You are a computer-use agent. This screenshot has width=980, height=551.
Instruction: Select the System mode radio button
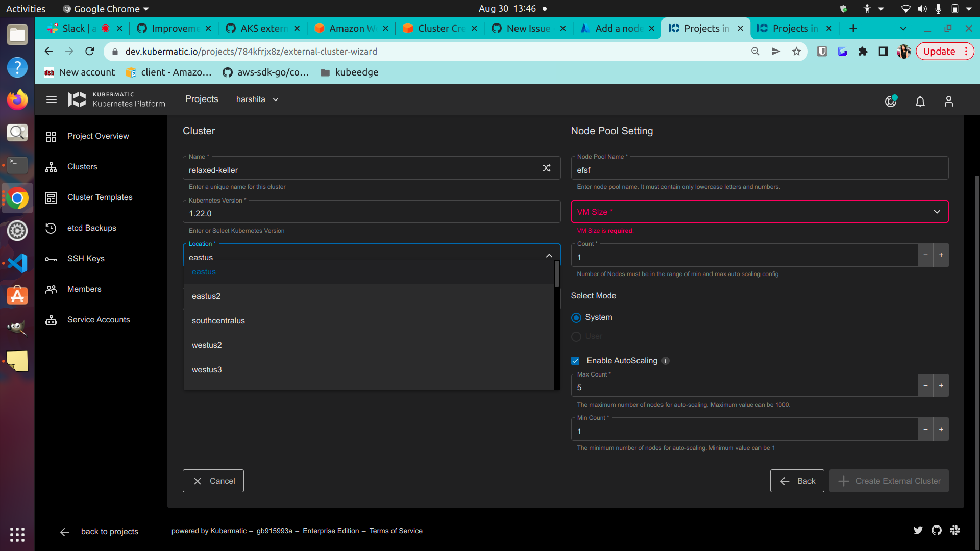576,317
